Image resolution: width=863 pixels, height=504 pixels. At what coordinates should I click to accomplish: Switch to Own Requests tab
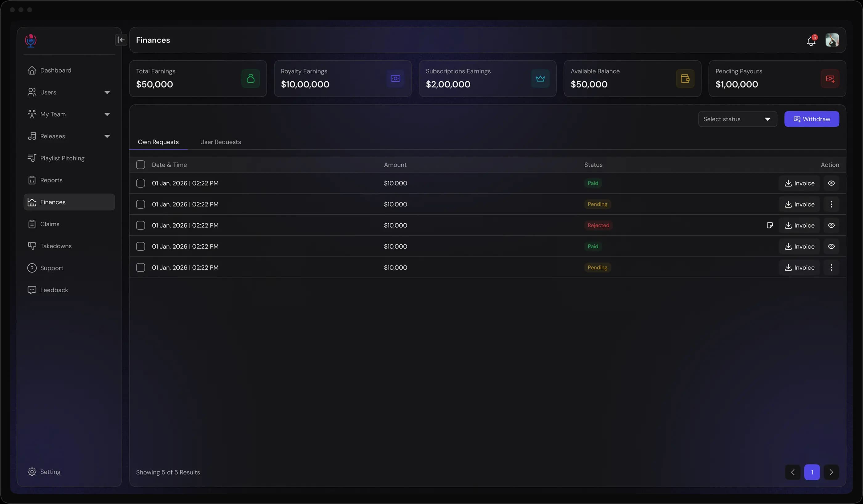click(x=158, y=142)
